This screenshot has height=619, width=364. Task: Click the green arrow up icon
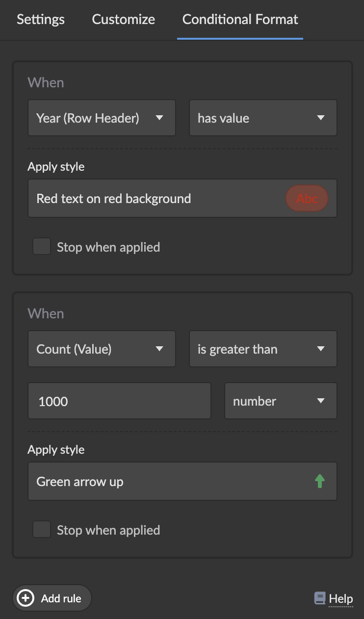click(x=320, y=482)
